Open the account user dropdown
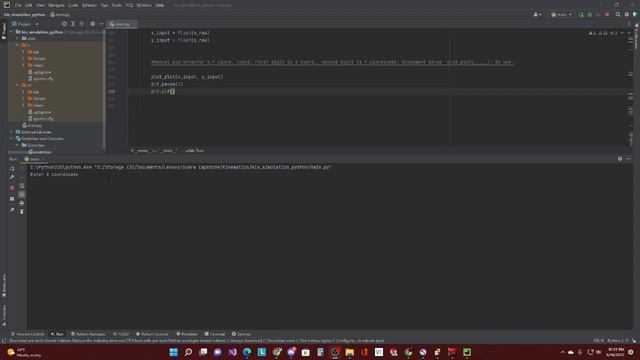 537,15
